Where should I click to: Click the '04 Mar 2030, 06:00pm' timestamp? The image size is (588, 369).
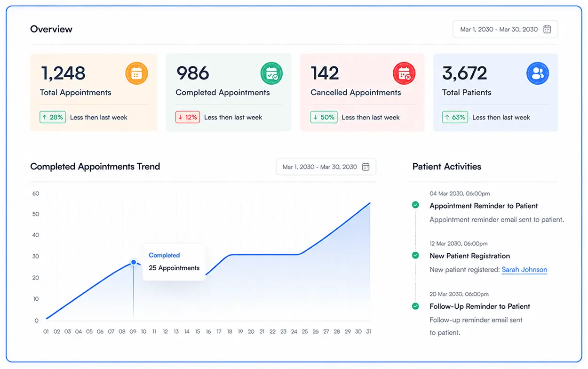pyautogui.click(x=460, y=193)
